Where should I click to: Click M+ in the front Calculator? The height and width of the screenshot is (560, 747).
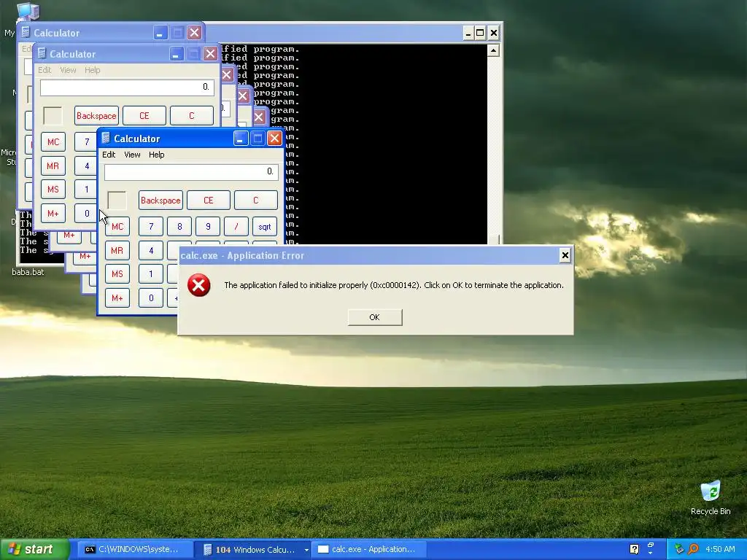[117, 298]
